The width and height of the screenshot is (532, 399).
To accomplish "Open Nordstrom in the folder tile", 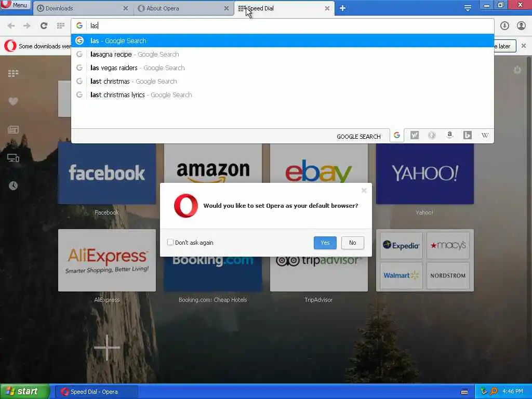I will coord(448,275).
